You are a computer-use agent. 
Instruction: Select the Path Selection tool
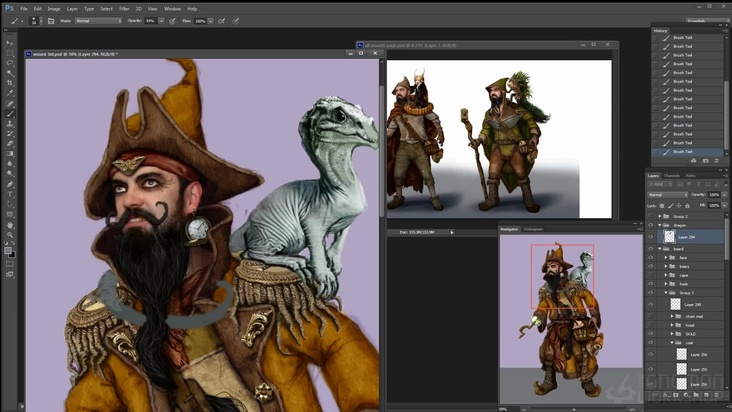[10, 204]
